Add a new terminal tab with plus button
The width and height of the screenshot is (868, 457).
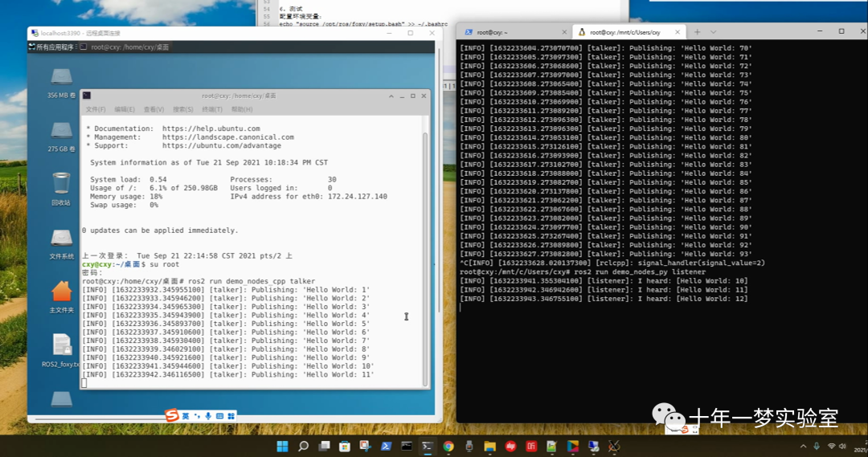click(x=698, y=32)
